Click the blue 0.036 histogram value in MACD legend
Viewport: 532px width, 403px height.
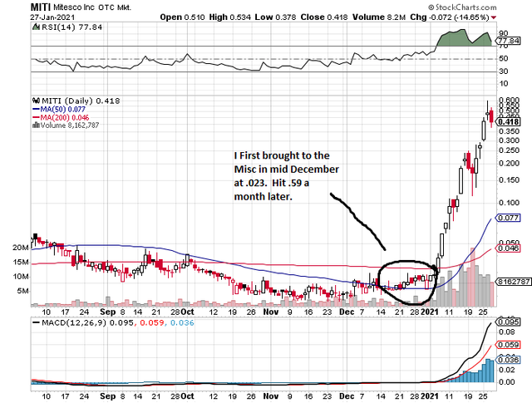[x=182, y=322]
